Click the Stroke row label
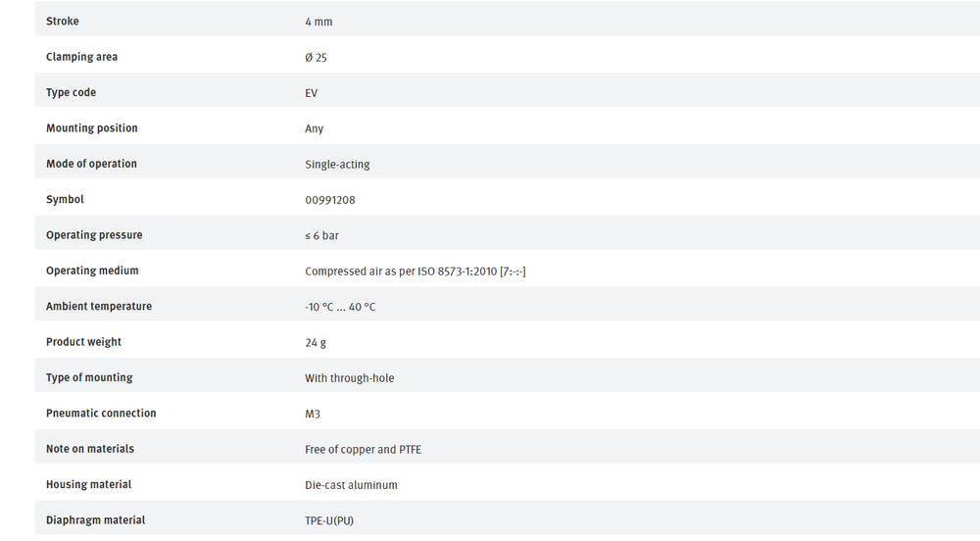Screen dimensions: 980x541 tap(63, 22)
